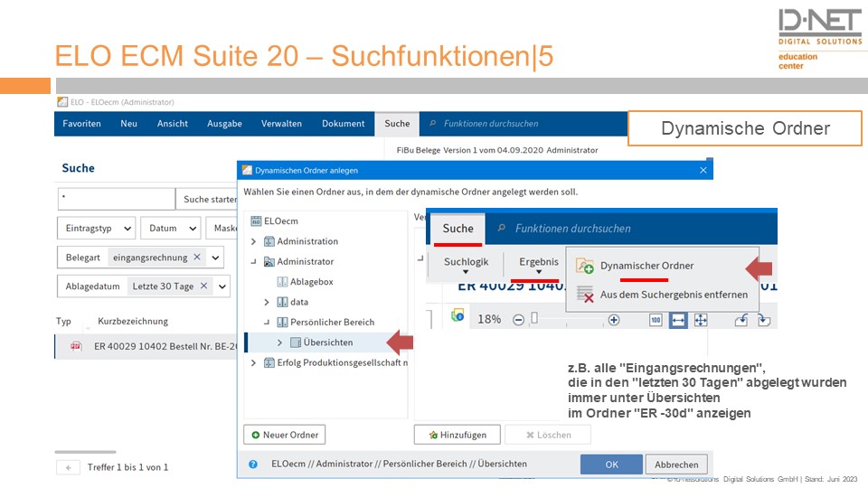Click the enlarged Funktionen durchsuchen field
This screenshot has width=868, height=488.
tap(631, 229)
